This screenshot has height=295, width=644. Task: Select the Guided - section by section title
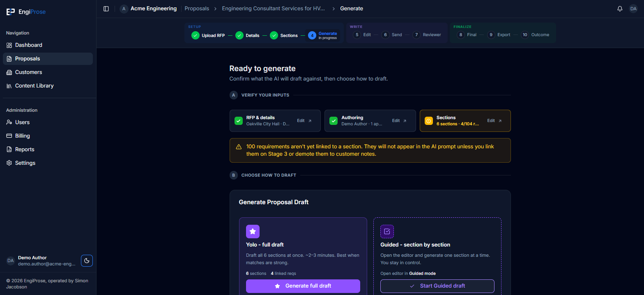pos(415,245)
